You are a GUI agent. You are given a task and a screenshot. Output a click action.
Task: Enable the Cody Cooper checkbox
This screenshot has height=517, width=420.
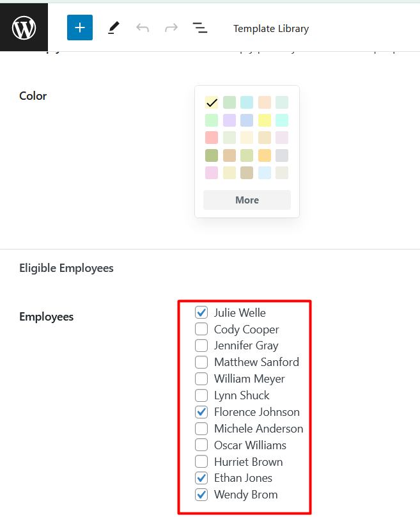click(201, 330)
